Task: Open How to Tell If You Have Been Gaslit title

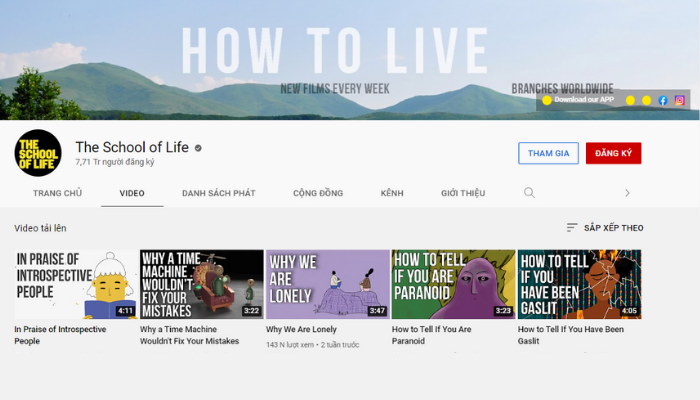Action: tap(571, 335)
